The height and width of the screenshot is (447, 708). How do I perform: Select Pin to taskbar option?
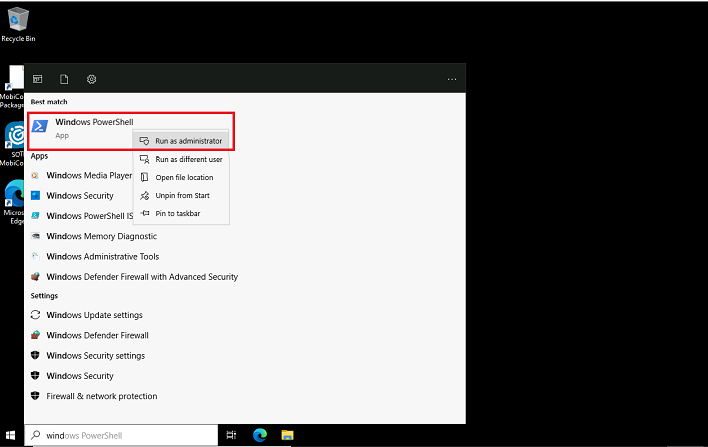[178, 213]
